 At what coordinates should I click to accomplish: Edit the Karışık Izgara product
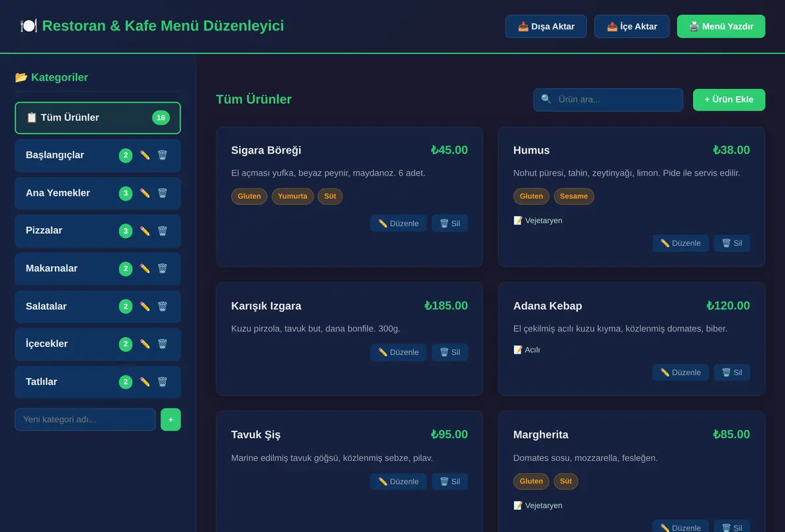[398, 352]
